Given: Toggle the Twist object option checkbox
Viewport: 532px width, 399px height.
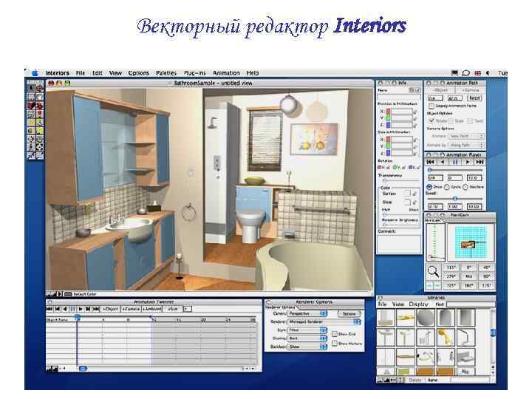Looking at the screenshot, I should click(470, 120).
